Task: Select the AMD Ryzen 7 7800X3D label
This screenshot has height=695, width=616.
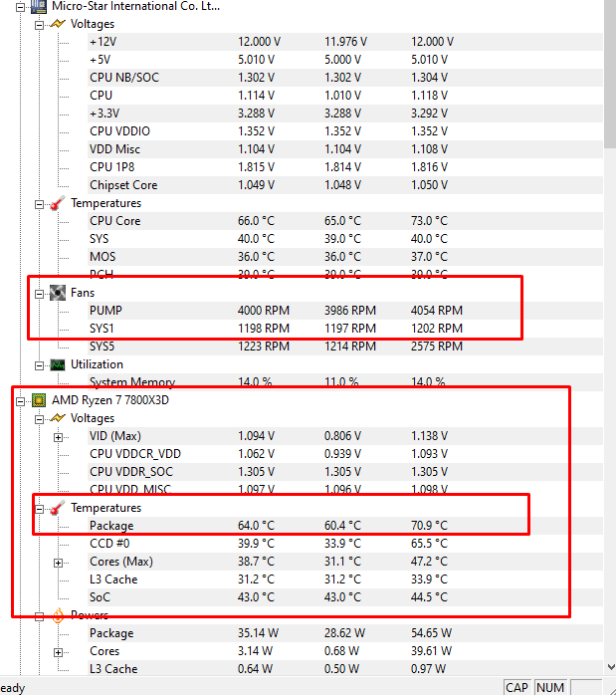Action: (x=110, y=400)
